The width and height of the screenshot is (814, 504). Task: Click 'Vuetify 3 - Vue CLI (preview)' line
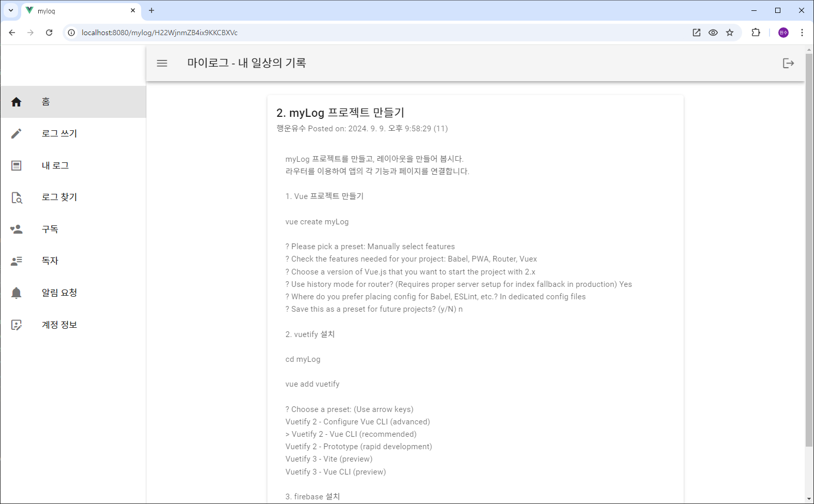click(336, 472)
